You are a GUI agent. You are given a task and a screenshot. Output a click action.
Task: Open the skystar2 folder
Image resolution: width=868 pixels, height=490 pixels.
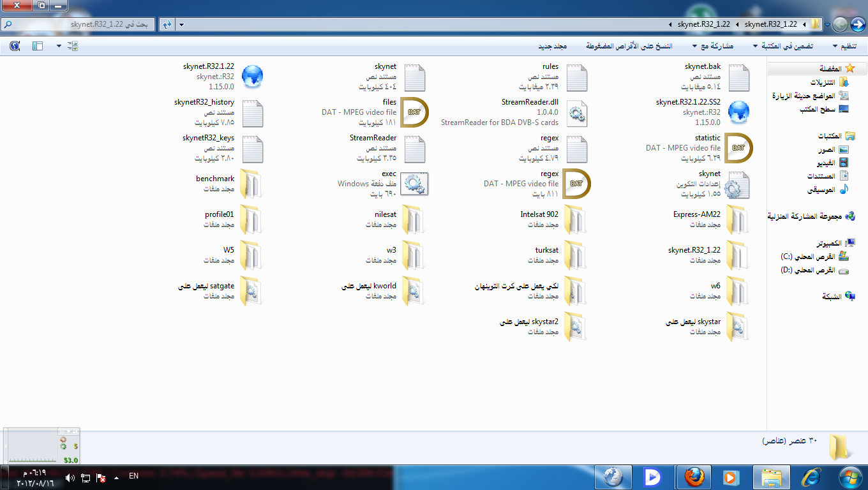click(x=543, y=327)
